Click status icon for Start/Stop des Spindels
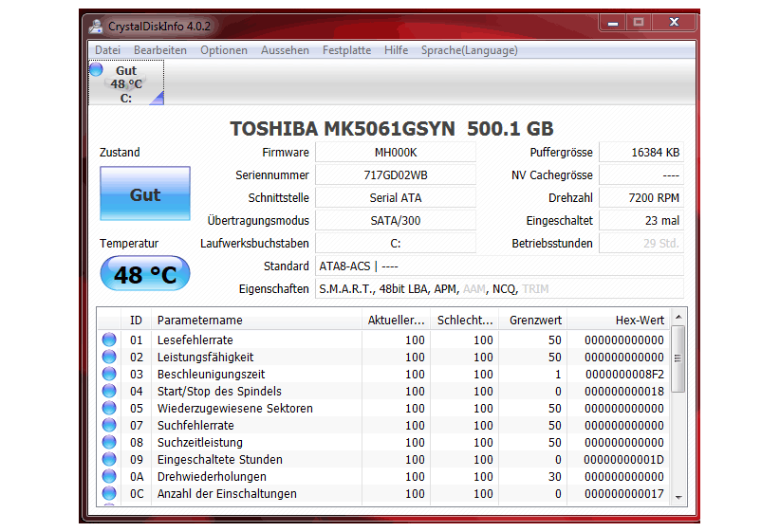This screenshot has height=532, width=780. (x=109, y=391)
